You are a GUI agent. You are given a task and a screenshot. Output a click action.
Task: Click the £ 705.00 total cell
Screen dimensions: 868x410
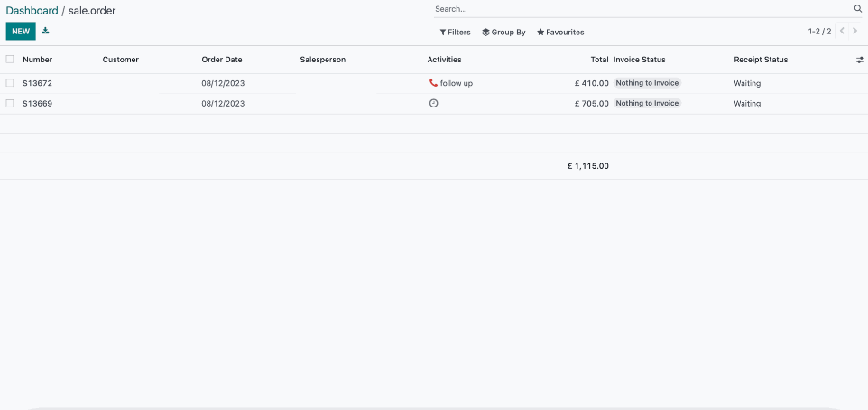(592, 104)
